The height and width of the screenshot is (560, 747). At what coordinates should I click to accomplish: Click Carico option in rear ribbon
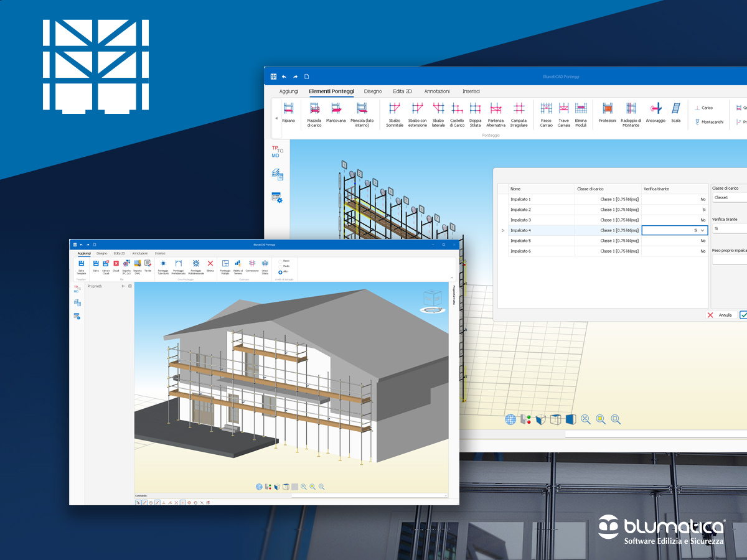click(x=704, y=108)
